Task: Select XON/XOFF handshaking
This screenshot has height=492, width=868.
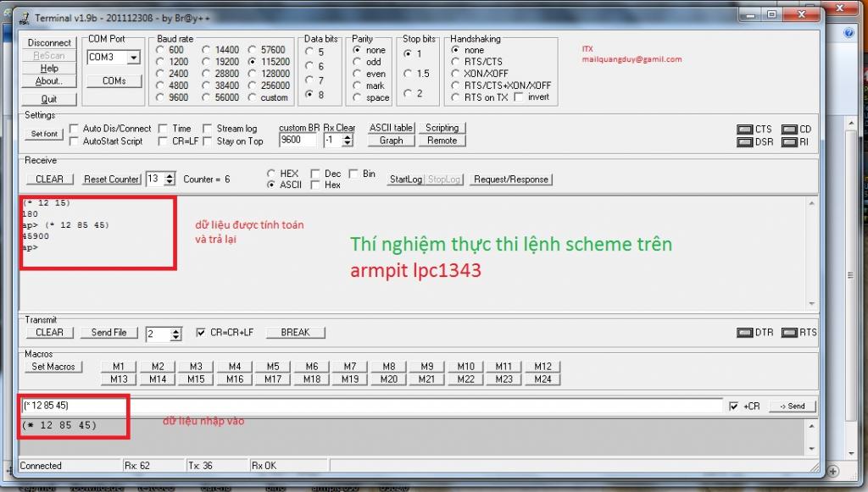Action: pos(455,74)
